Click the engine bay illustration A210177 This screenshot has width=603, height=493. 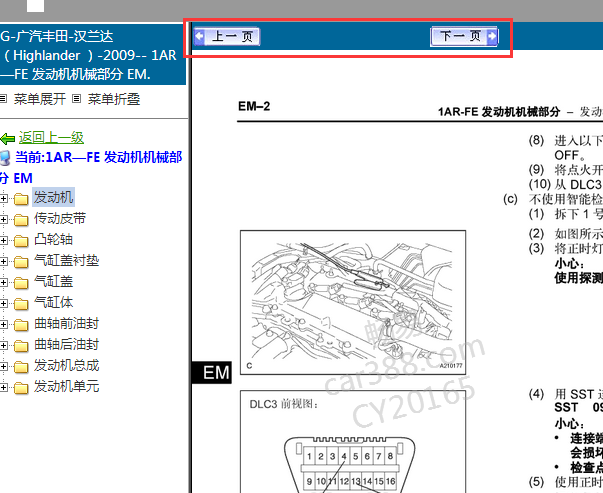pos(353,302)
